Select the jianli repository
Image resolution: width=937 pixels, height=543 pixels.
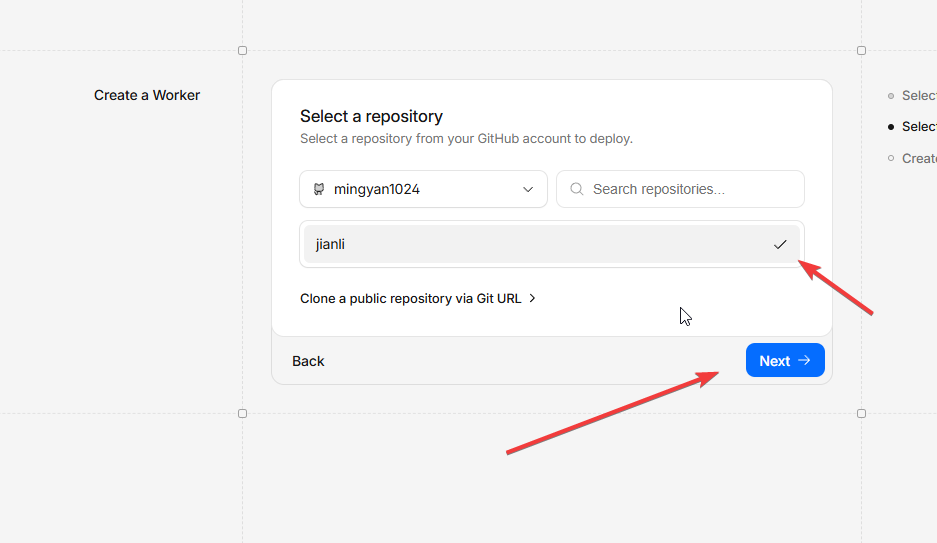click(x=540, y=244)
